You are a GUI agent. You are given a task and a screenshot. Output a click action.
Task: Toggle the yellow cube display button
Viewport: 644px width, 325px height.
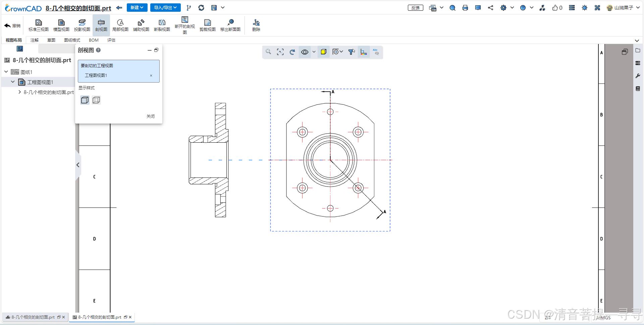(323, 52)
